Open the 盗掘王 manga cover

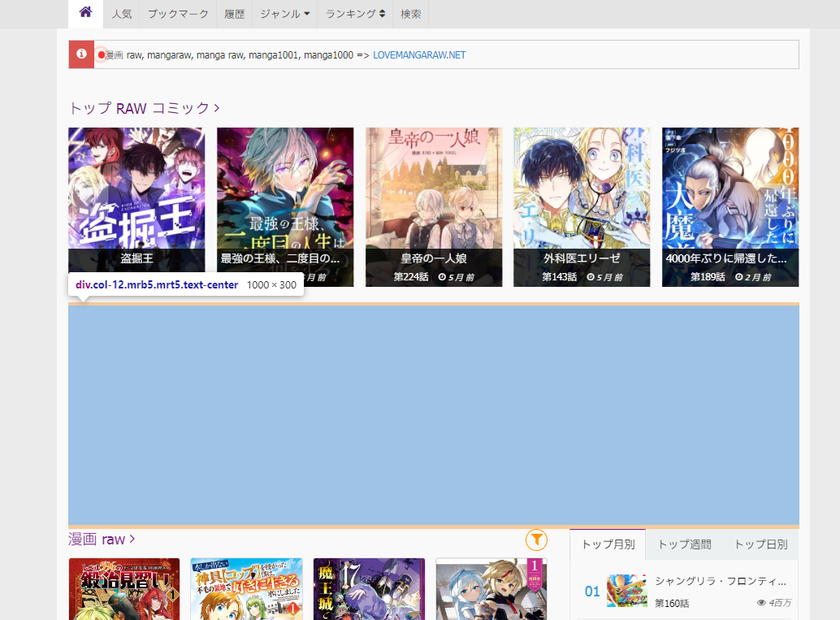coord(136,195)
